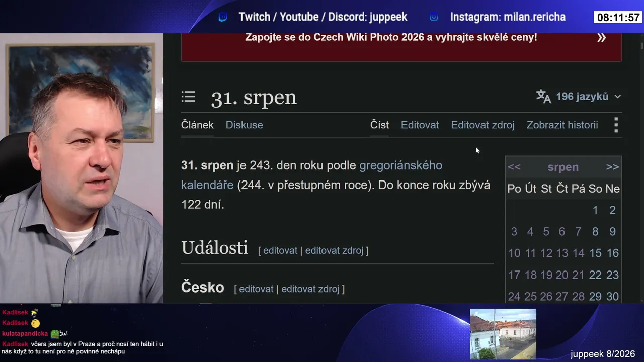644x362 pixels.
Task: Open the table of contents list icon
Action: pos(188,97)
